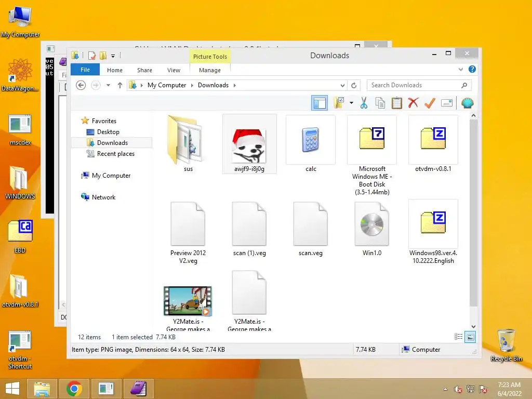This screenshot has width=532, height=399.
Task: Toggle the navigation pane toolbar button
Action: tap(320, 103)
